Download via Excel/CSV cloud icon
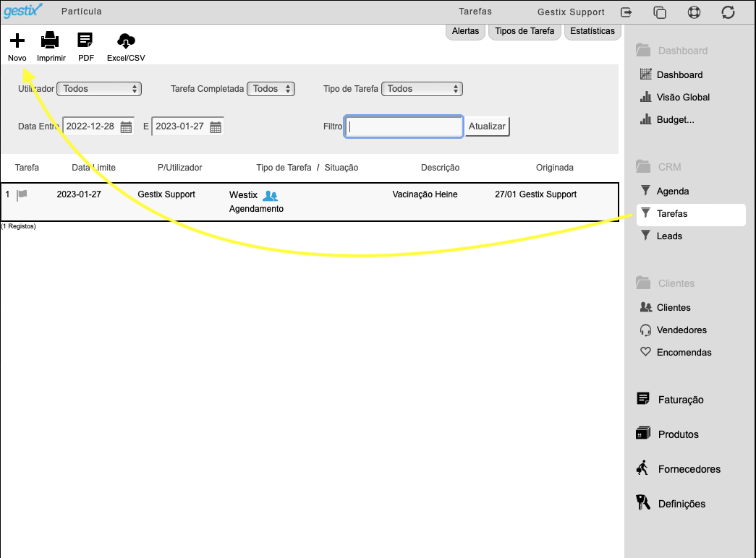The width and height of the screenshot is (756, 558). (x=126, y=41)
